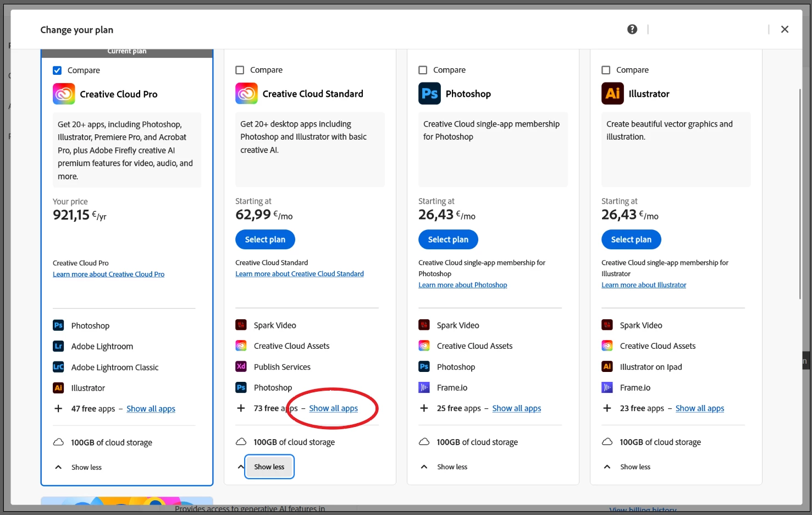This screenshot has width=812, height=515.
Task: Select plan for Illustrator
Action: (631, 239)
